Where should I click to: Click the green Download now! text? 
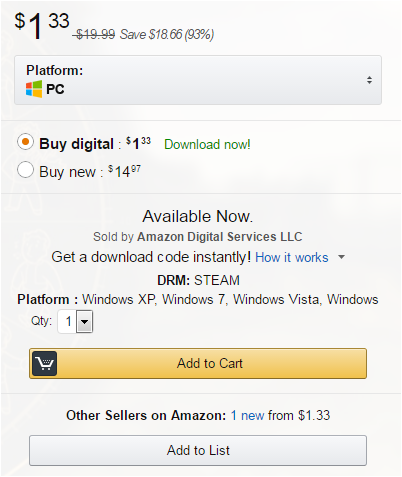click(207, 144)
